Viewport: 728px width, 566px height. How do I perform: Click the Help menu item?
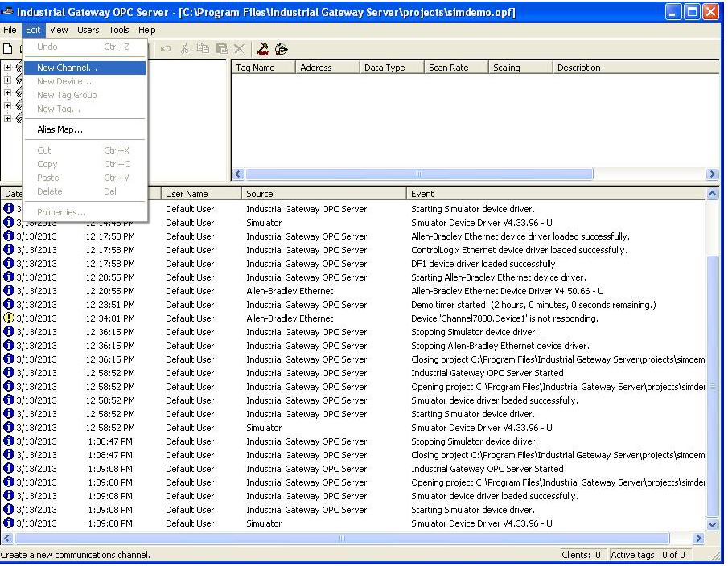click(x=148, y=30)
